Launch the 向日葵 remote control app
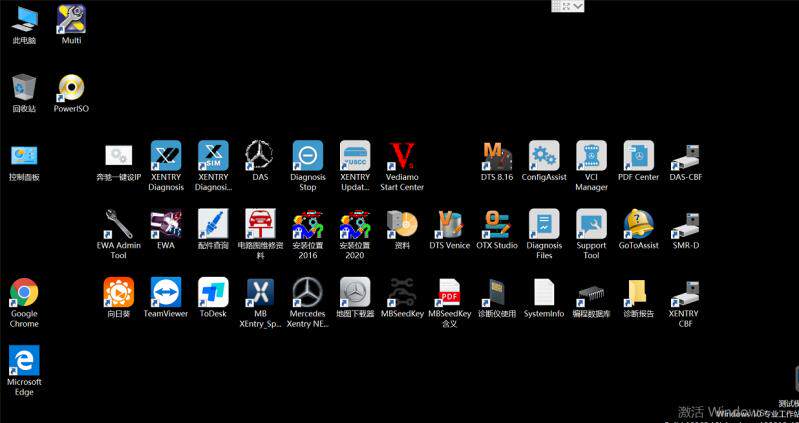 (119, 292)
